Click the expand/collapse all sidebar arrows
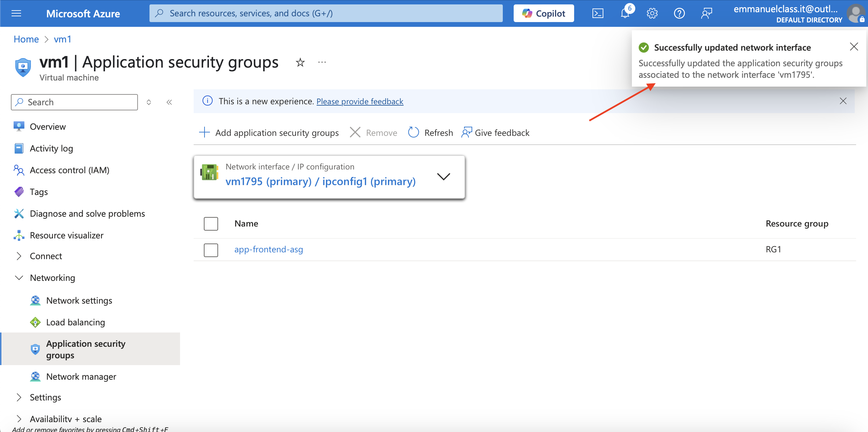This screenshot has height=432, width=868. click(x=149, y=102)
